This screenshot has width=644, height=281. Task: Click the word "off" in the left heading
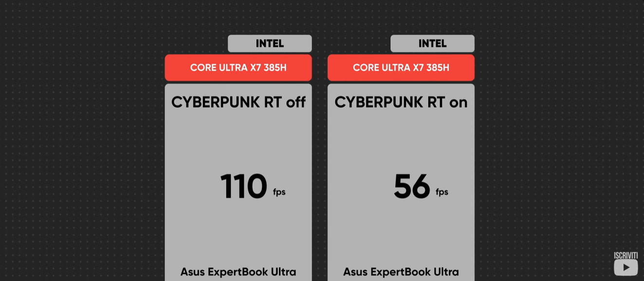[295, 102]
